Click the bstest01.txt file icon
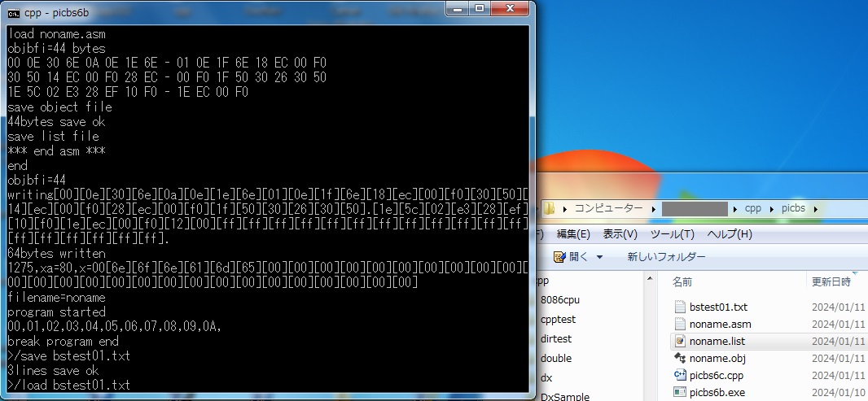This screenshot has height=401, width=868. click(x=681, y=307)
